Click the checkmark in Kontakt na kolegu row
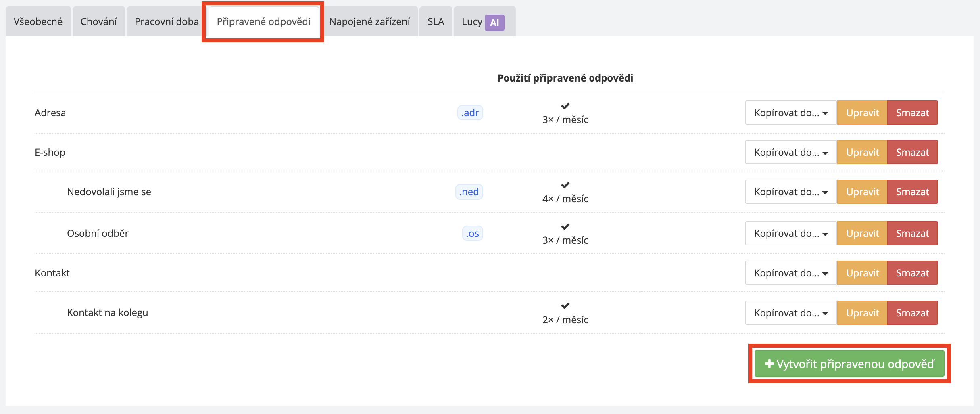The image size is (980, 414). click(x=565, y=306)
